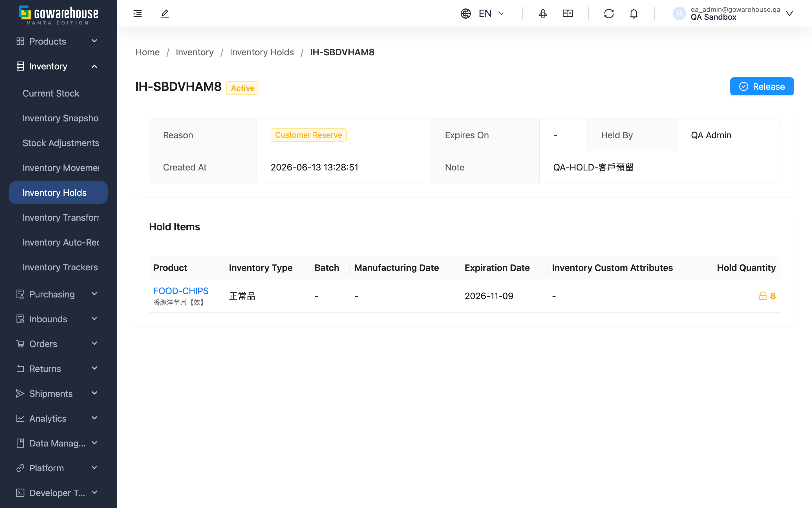Expand the Developer Tools chevron
The image size is (812, 508).
click(x=95, y=492)
